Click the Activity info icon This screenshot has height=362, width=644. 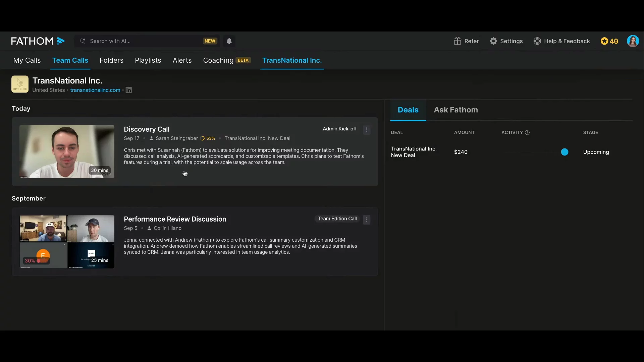coord(527,133)
